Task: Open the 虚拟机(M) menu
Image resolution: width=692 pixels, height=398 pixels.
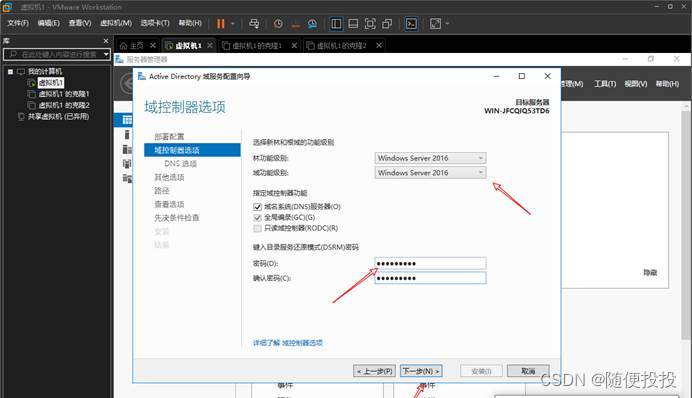Action: 116,23
